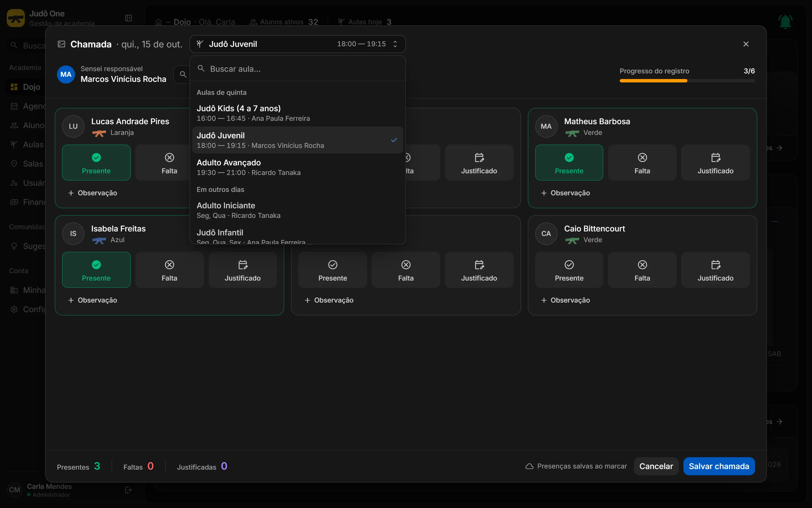Click Justificadas 0 counter
Screen dimensions: 812x508
click(x=202, y=466)
